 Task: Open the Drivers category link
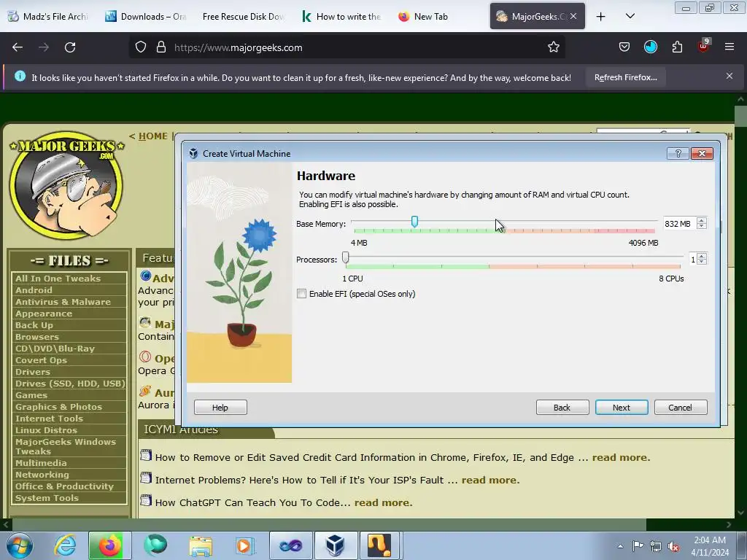pos(32,372)
